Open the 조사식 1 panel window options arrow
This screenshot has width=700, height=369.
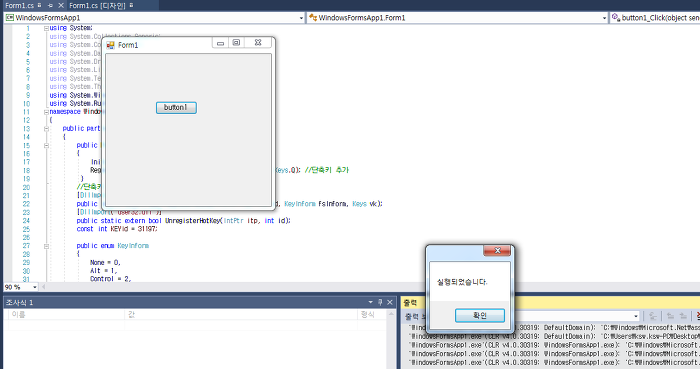pos(370,302)
